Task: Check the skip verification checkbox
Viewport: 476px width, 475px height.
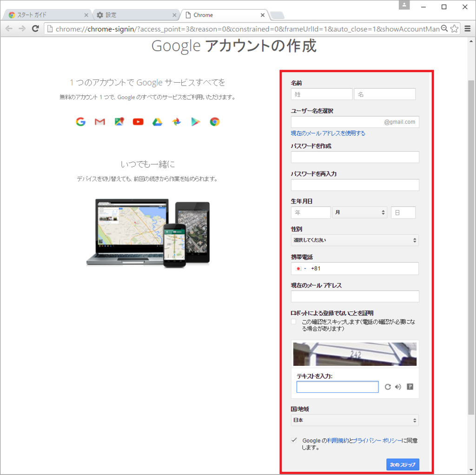Action: point(294,322)
